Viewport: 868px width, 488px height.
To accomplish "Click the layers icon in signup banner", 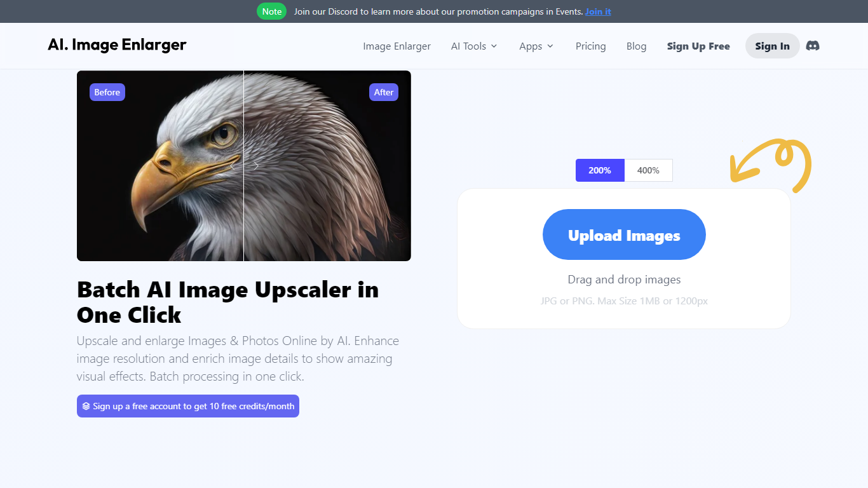I will click(86, 406).
